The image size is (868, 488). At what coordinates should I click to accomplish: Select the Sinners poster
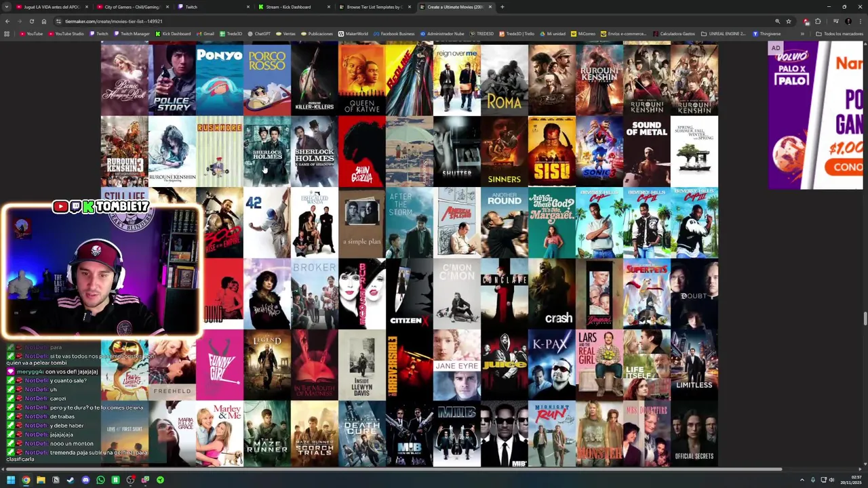tap(504, 151)
